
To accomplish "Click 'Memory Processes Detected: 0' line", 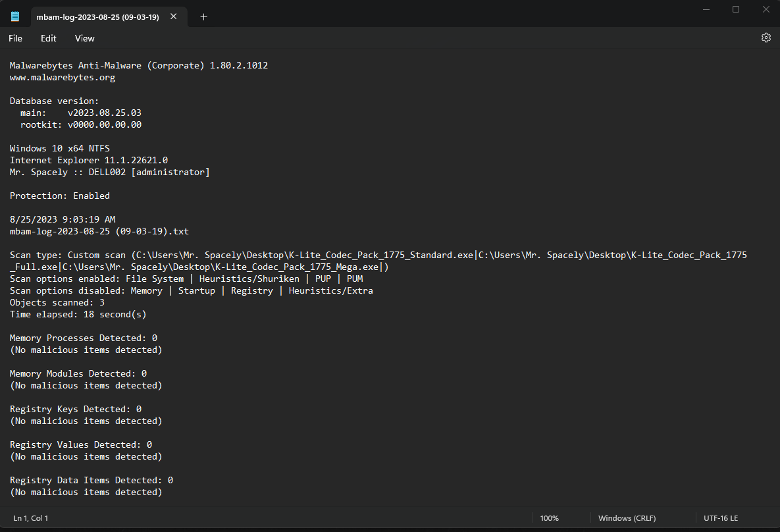I will 84,338.
